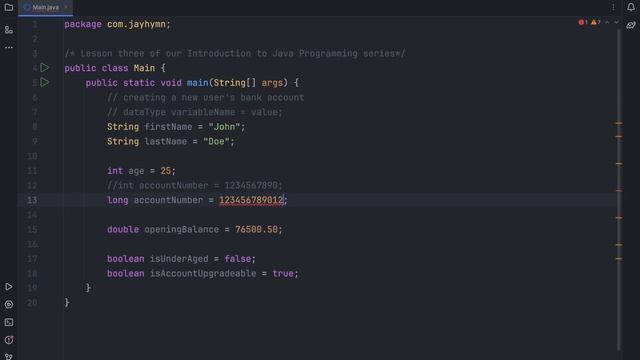Jump to previous highlighted error arrow
This screenshot has height=360, width=640.
click(x=607, y=22)
